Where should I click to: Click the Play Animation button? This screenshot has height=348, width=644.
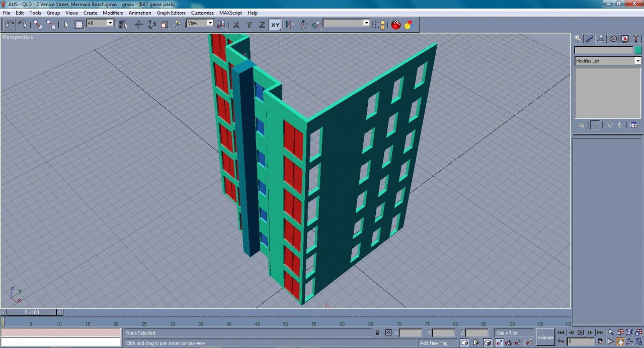581,333
